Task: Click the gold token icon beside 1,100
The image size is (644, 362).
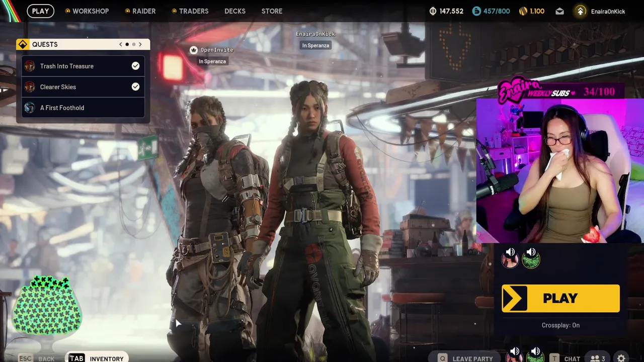Action: point(523,11)
